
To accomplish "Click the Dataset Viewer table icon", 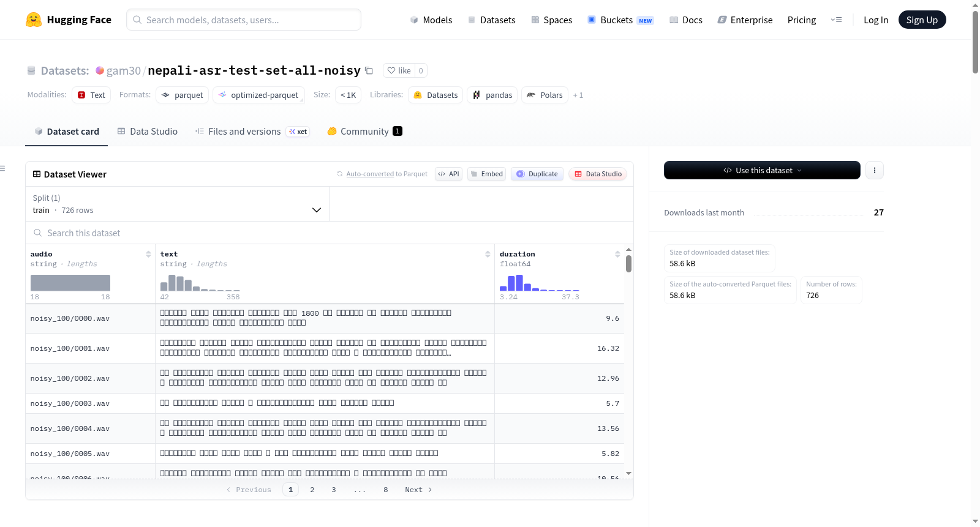I will click(37, 174).
